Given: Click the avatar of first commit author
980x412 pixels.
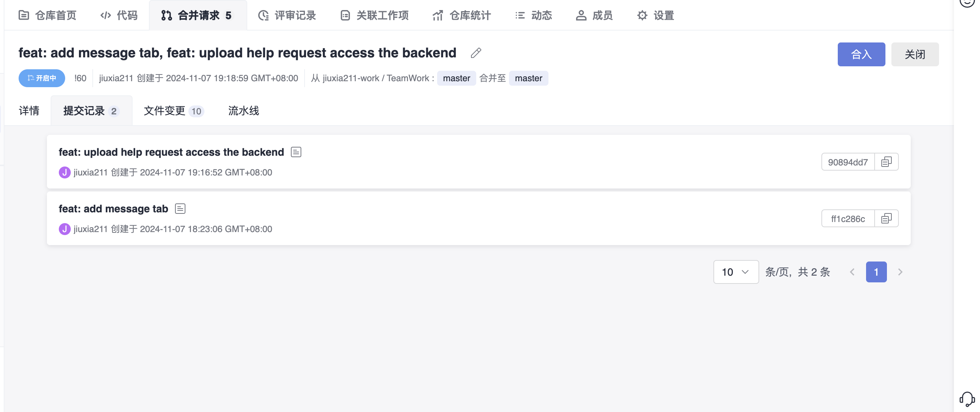Looking at the screenshot, I should pos(65,172).
